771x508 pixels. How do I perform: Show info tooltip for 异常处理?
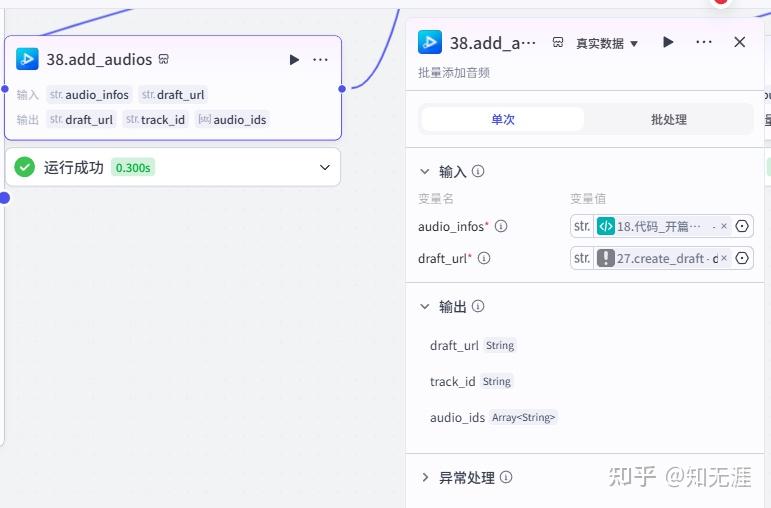pos(506,477)
